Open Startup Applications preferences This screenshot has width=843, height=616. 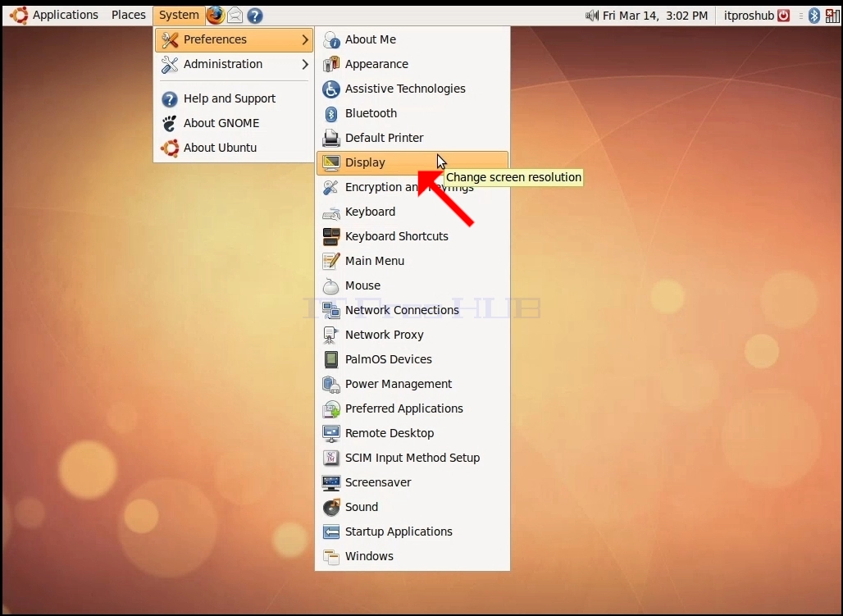click(x=412, y=532)
